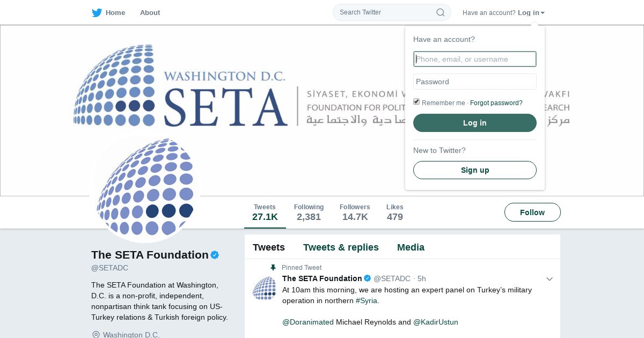Viewport: 644px width, 338px height.
Task: Click the verified badge in pinned tweet
Action: [368, 278]
